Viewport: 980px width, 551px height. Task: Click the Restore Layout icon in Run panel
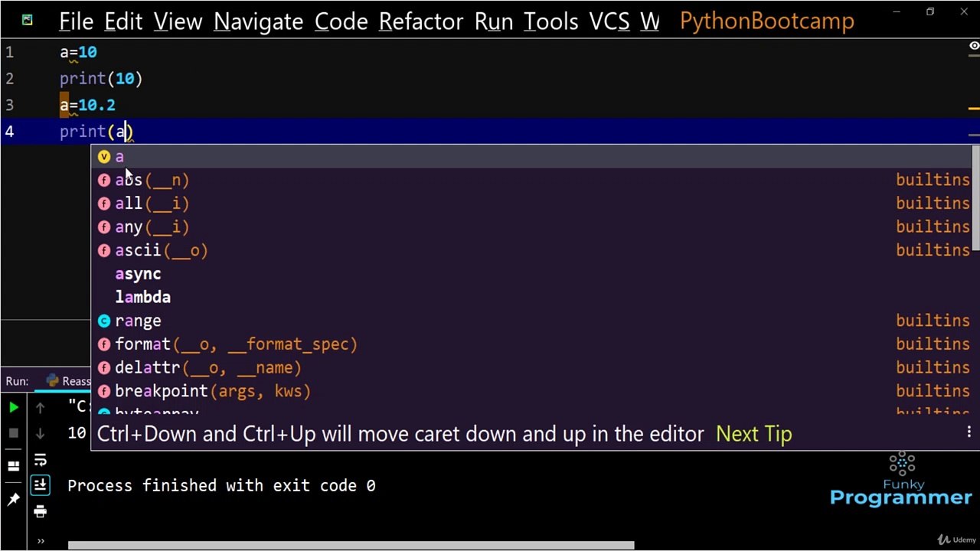(14, 466)
